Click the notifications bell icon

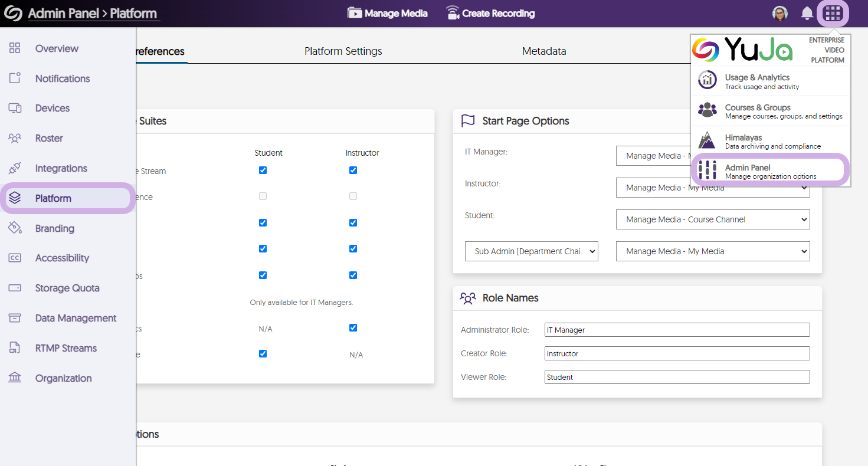807,14
